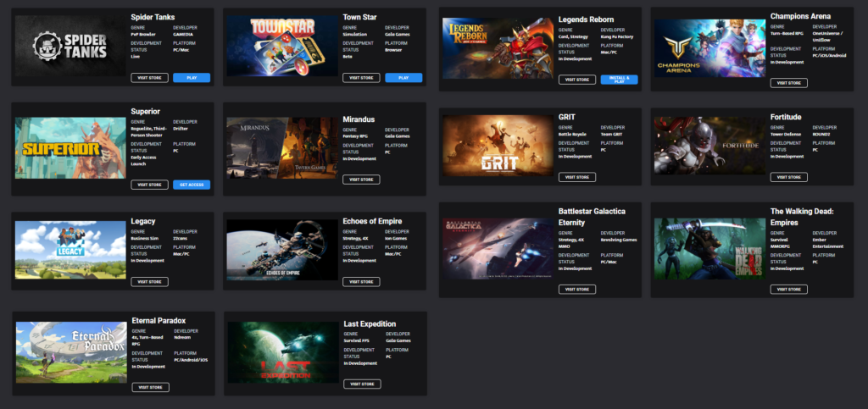The width and height of the screenshot is (868, 409).
Task: Click the Legacy title text
Action: 143,222
